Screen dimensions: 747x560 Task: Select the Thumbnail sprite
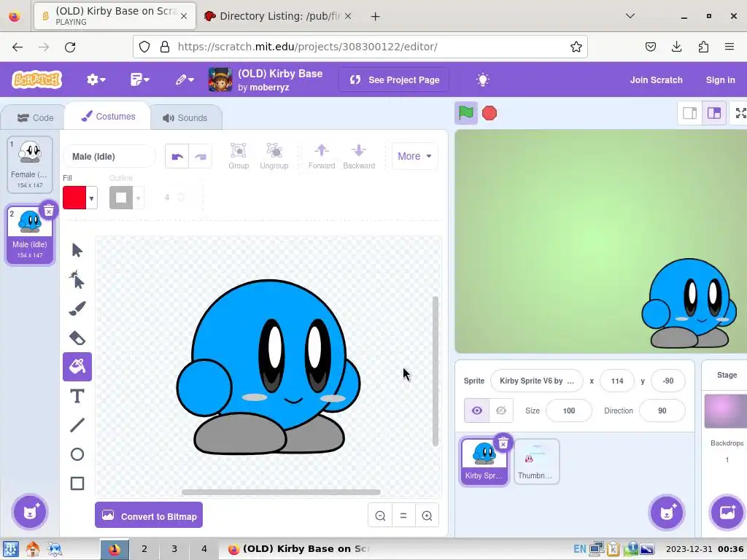(536, 462)
